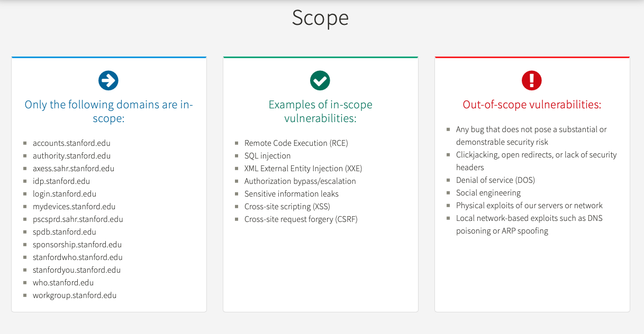Image resolution: width=644 pixels, height=334 pixels.
Task: Click Cross-site scripting (XSS) list entry
Action: pos(287,207)
